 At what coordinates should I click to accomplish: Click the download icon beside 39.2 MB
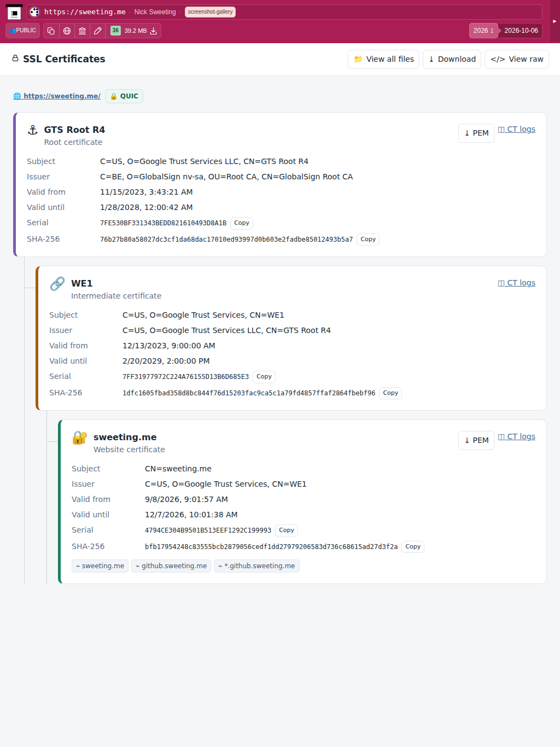pyautogui.click(x=154, y=31)
